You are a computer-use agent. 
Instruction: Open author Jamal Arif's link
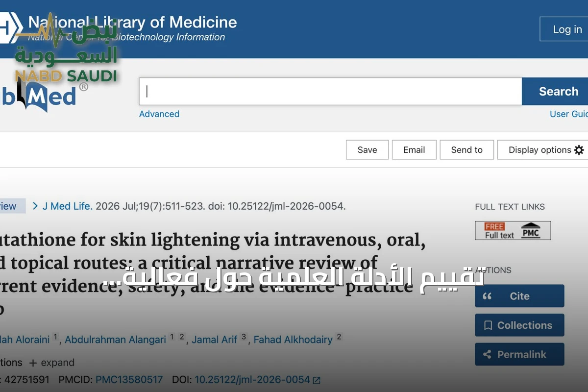[215, 340]
